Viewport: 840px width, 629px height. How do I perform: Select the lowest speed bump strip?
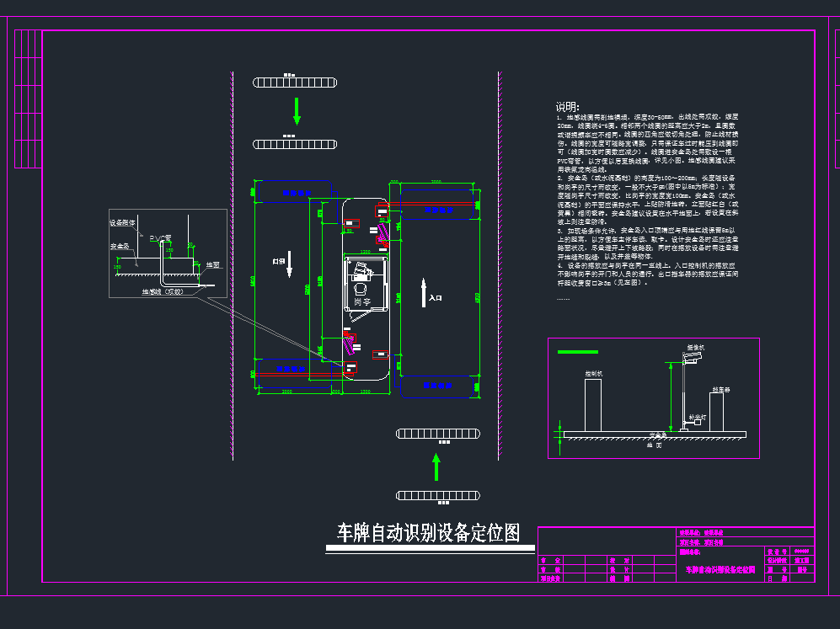click(x=437, y=494)
